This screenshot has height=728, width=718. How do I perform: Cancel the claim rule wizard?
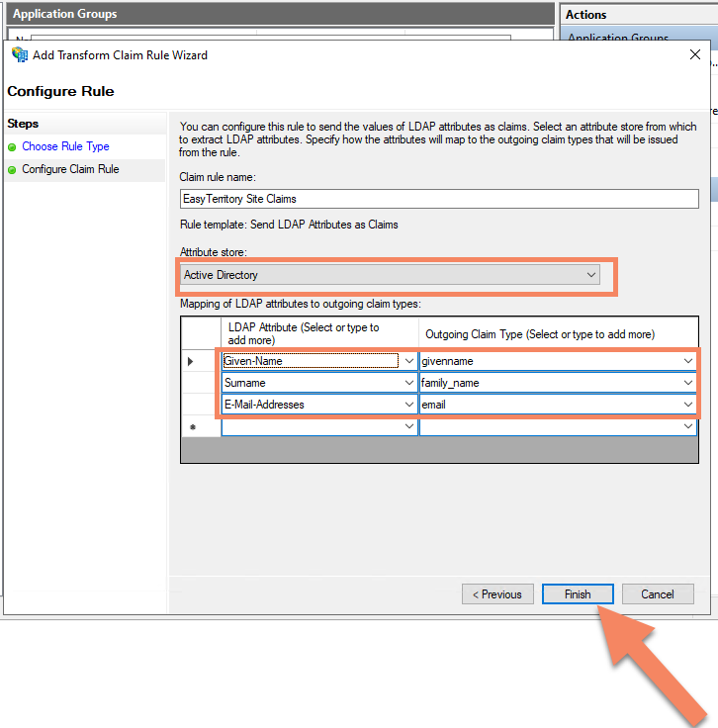658,593
